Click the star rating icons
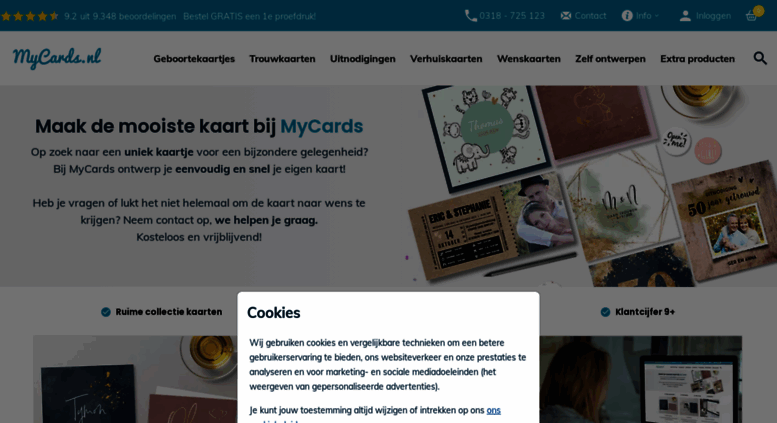Screen dimensions: 777x423 [30, 16]
